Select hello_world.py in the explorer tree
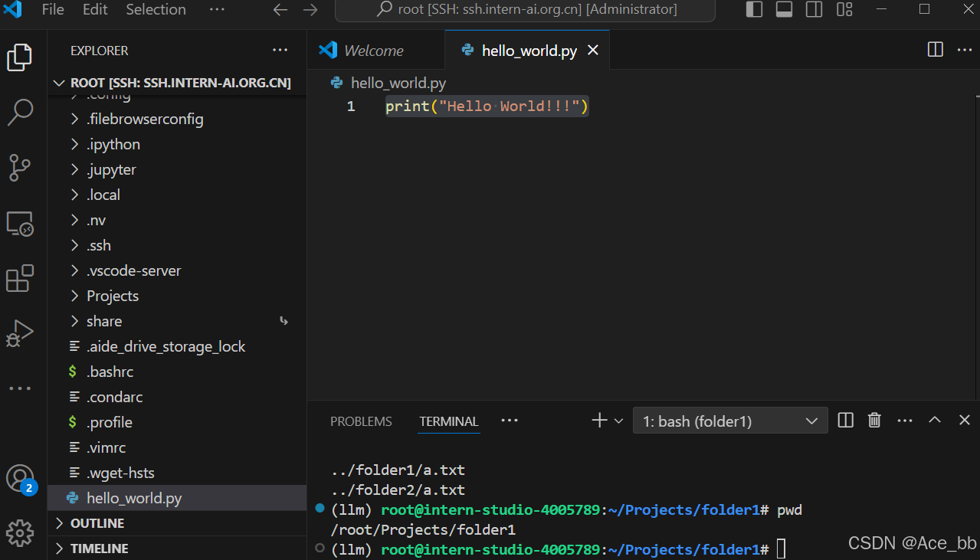 177,499
